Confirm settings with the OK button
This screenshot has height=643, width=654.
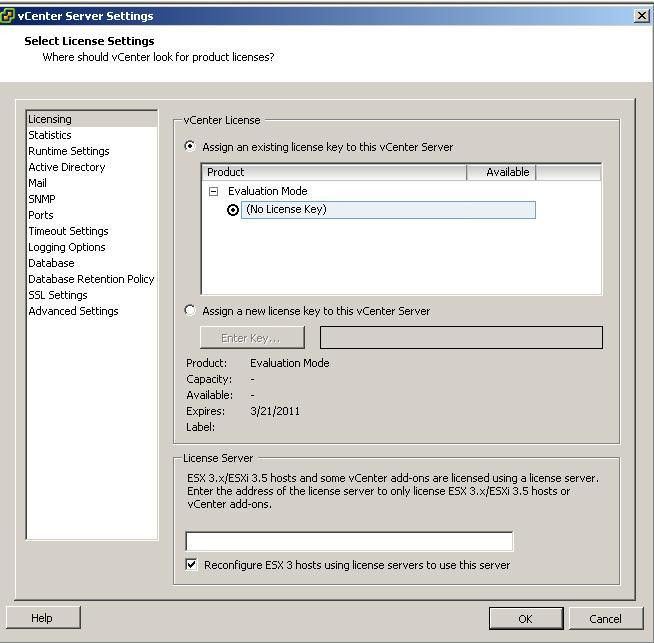(x=526, y=618)
